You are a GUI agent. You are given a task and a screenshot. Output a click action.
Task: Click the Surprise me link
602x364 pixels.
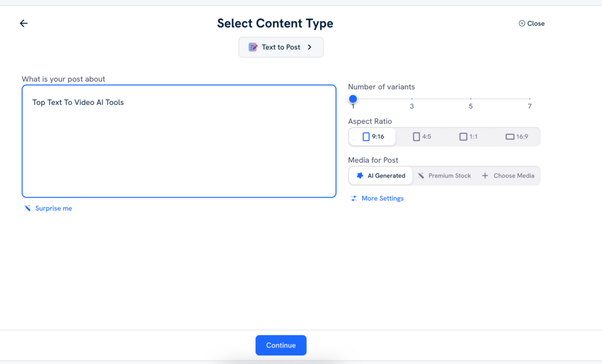point(53,208)
